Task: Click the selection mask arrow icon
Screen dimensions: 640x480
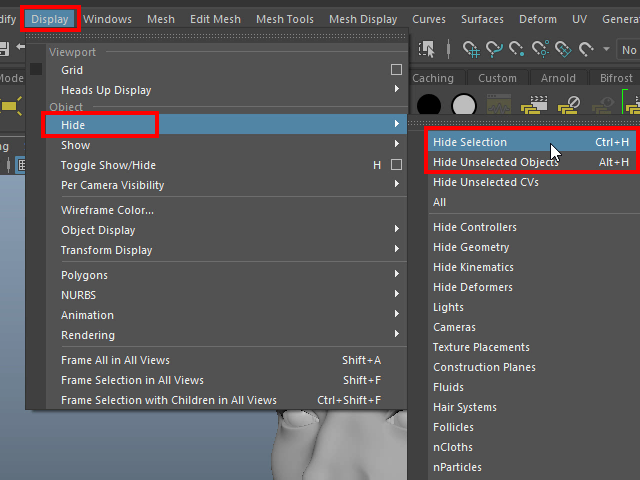Action: pos(428,49)
